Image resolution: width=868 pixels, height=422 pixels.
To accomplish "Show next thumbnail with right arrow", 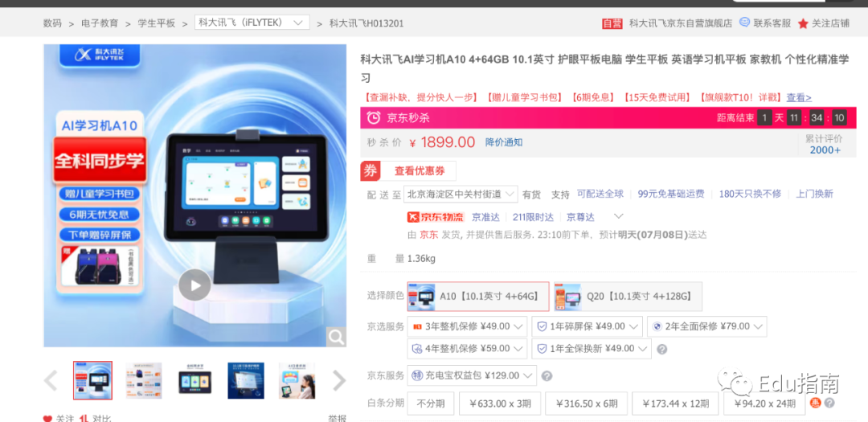I will pyautogui.click(x=339, y=380).
